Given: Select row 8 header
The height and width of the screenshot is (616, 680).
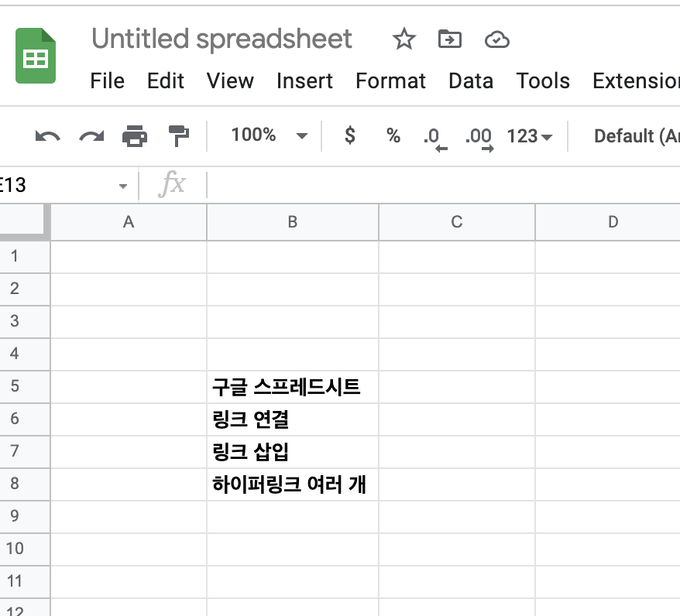Looking at the screenshot, I should pos(25,484).
